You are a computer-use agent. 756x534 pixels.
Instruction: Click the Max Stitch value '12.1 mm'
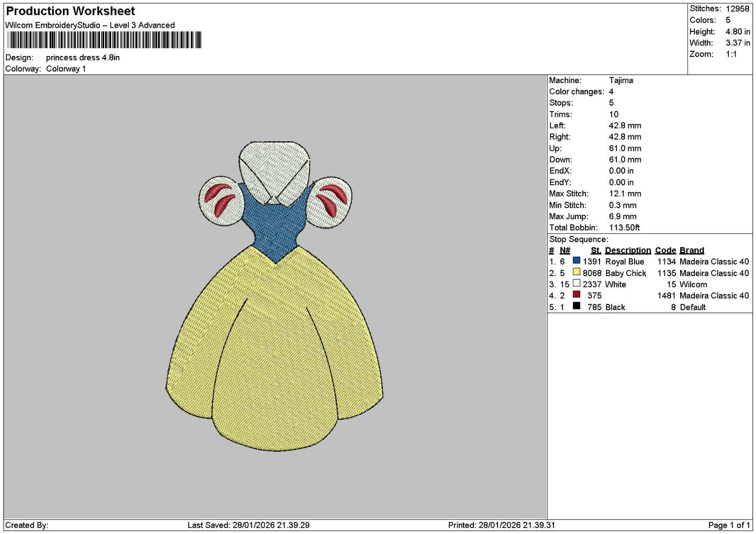tap(625, 194)
